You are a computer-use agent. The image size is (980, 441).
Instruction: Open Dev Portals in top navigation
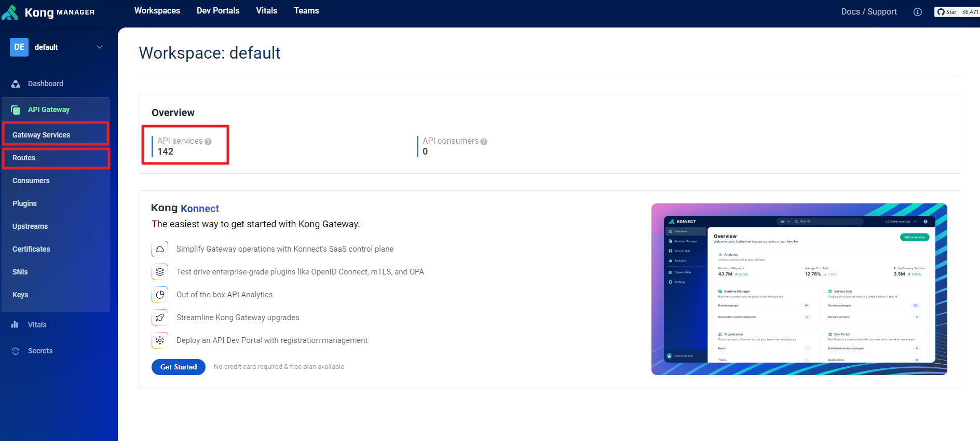coord(218,11)
